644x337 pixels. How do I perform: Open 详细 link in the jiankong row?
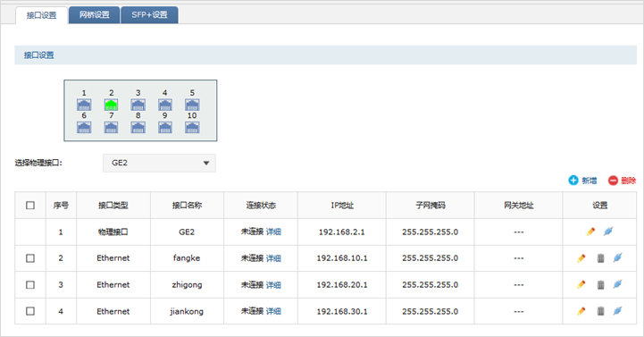(273, 311)
